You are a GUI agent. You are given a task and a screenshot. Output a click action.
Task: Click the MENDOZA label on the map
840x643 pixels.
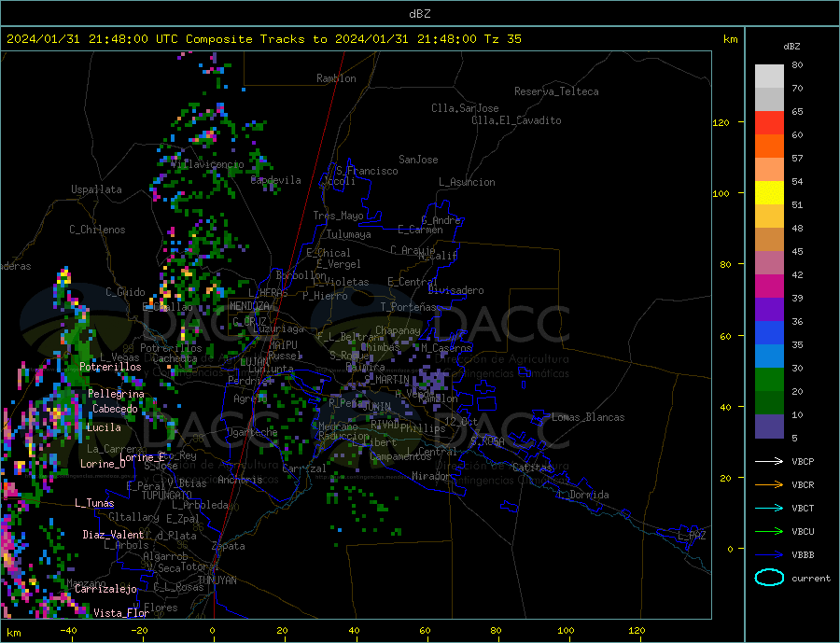[249, 305]
